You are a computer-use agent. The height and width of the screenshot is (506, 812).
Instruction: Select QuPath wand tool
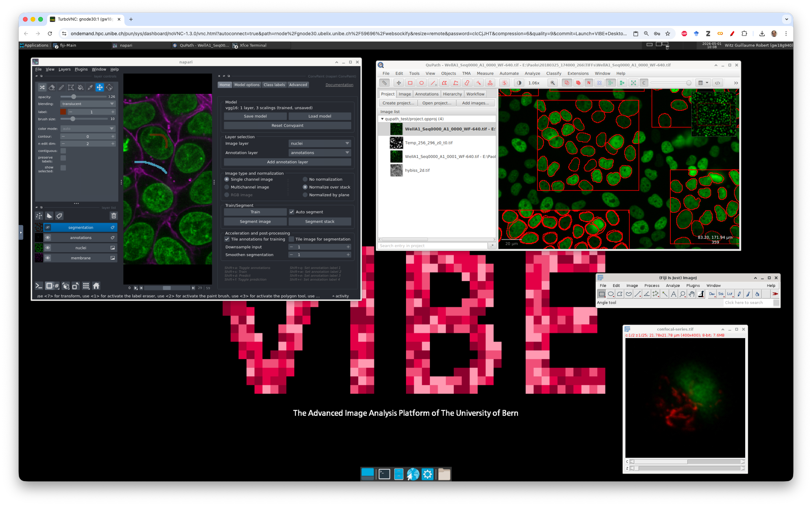pos(478,83)
